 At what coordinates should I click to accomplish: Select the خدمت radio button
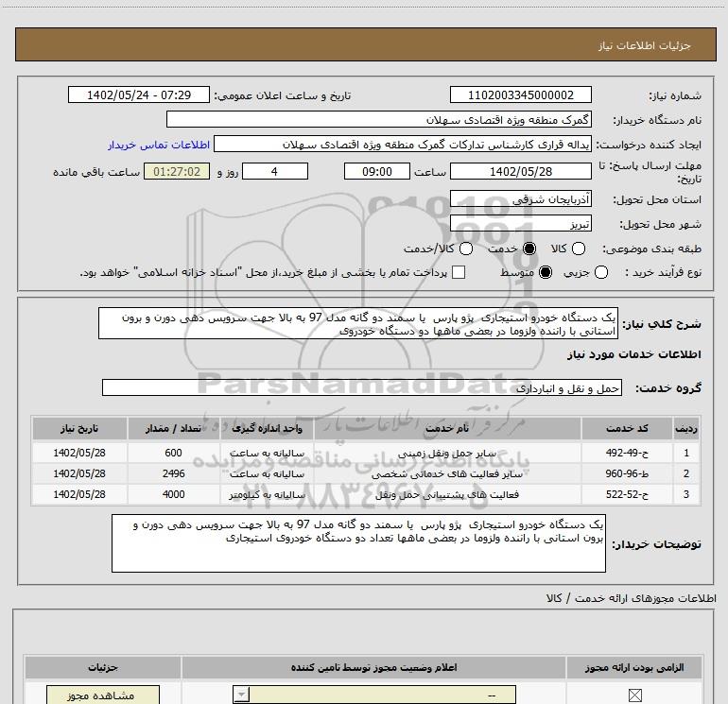tap(529, 249)
